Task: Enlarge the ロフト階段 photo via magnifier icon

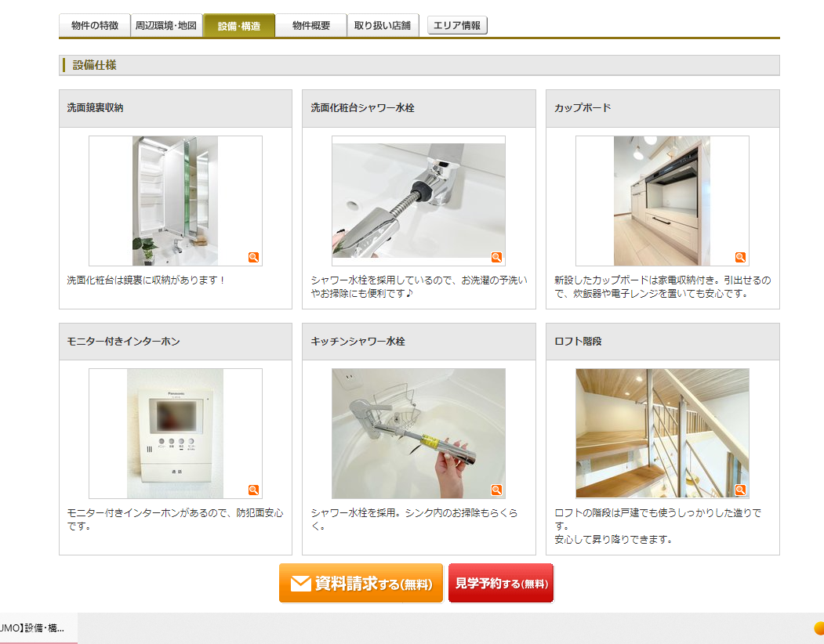Action: pyautogui.click(x=740, y=490)
